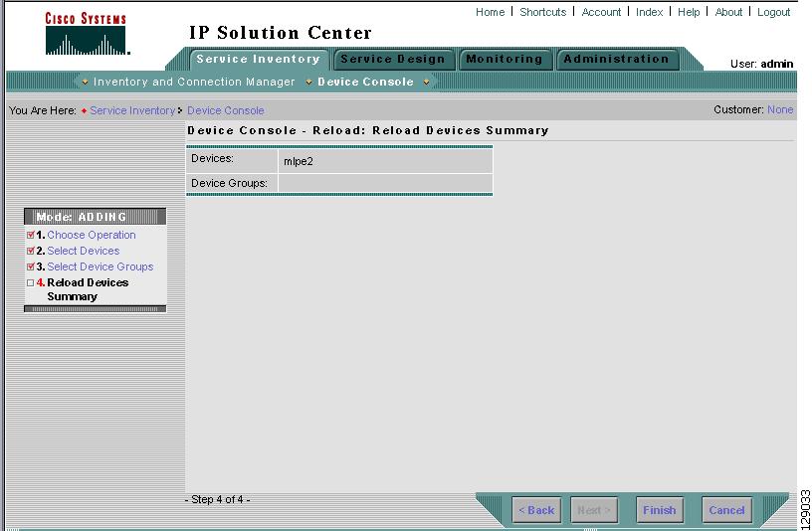
Task: Switch to the Monitoring tab
Action: [x=505, y=59]
